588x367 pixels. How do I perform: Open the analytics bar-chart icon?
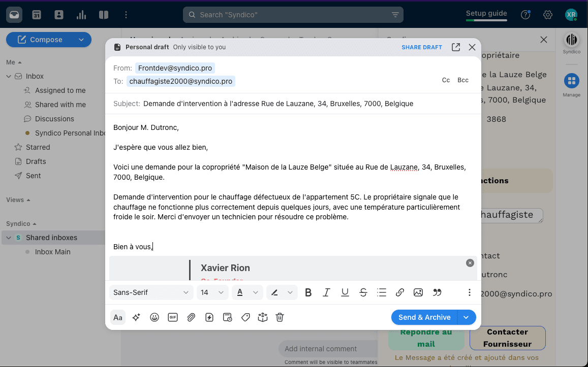tap(81, 14)
